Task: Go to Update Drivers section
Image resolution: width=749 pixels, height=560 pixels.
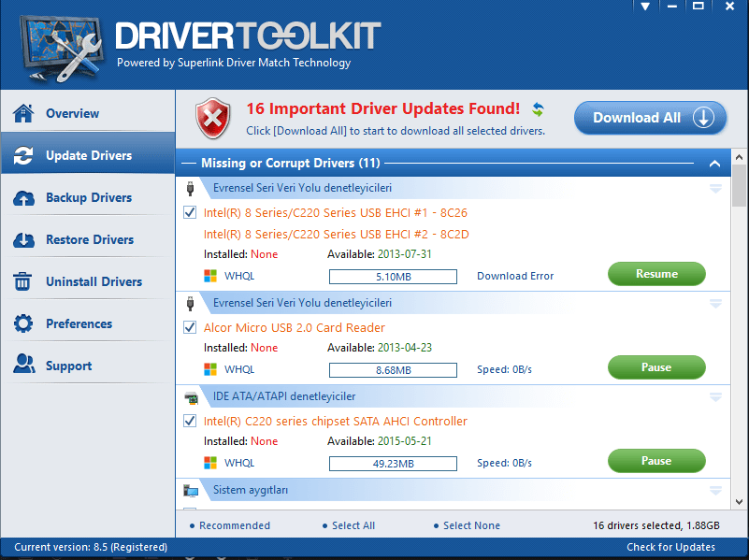Action: pyautogui.click(x=89, y=155)
